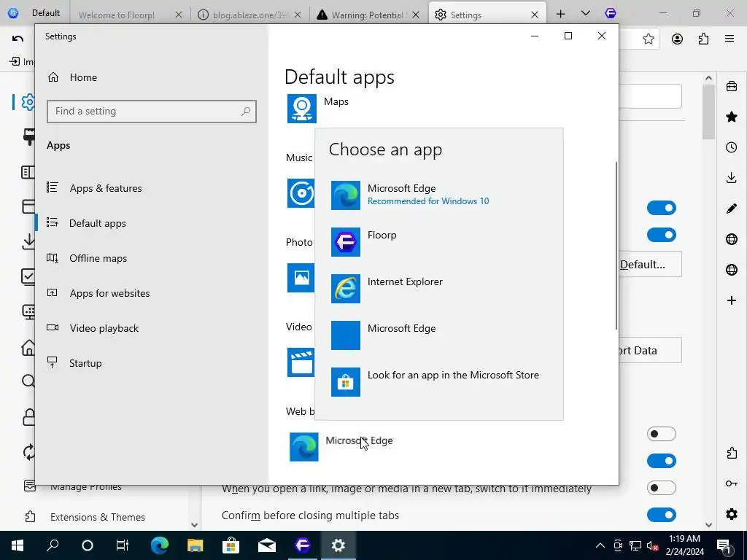Open Microsoft Store from the taskbar

(231, 545)
